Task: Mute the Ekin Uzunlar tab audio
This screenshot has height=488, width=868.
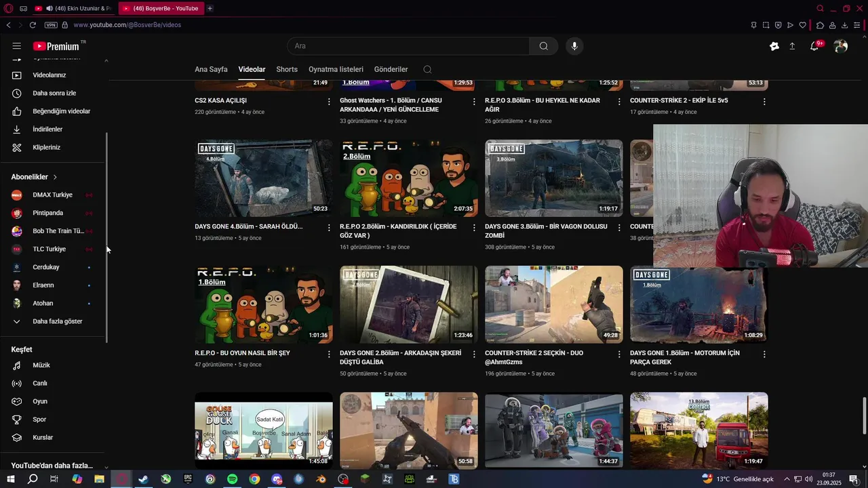Action: (50, 8)
